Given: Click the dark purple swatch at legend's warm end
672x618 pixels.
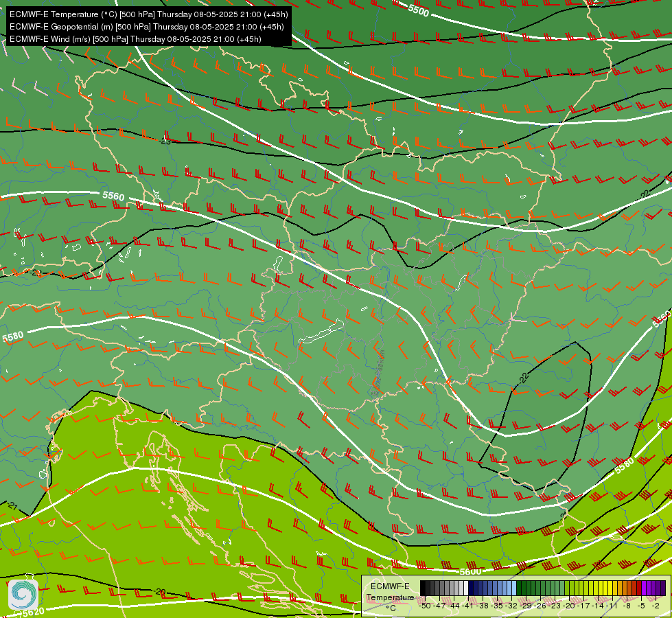Looking at the screenshot, I should click(x=663, y=588).
